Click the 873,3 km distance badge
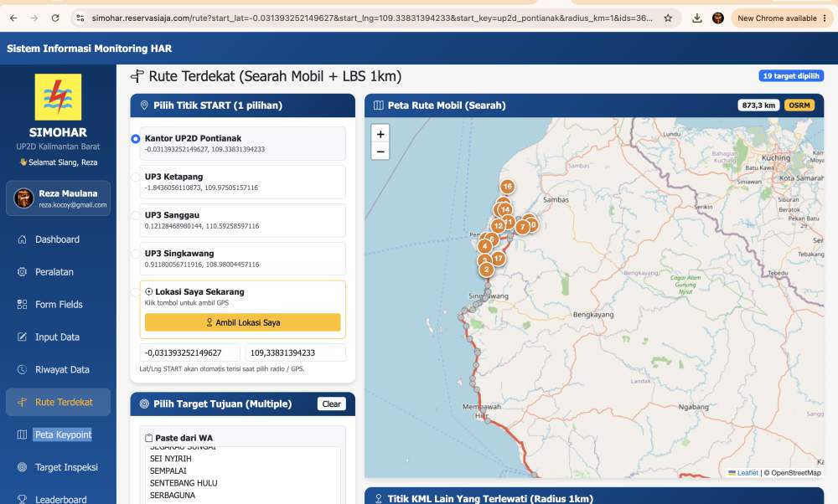Image resolution: width=838 pixels, height=504 pixels. (758, 105)
